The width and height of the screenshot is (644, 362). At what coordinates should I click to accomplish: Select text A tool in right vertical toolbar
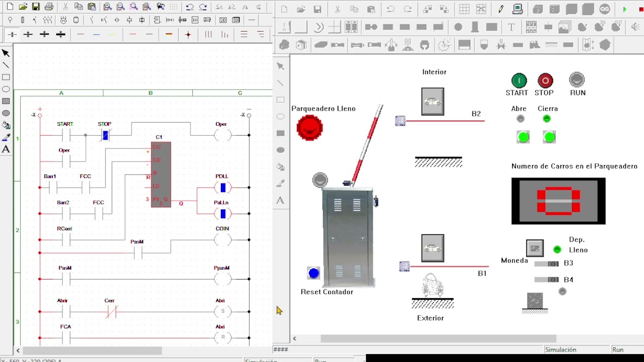[x=281, y=201]
